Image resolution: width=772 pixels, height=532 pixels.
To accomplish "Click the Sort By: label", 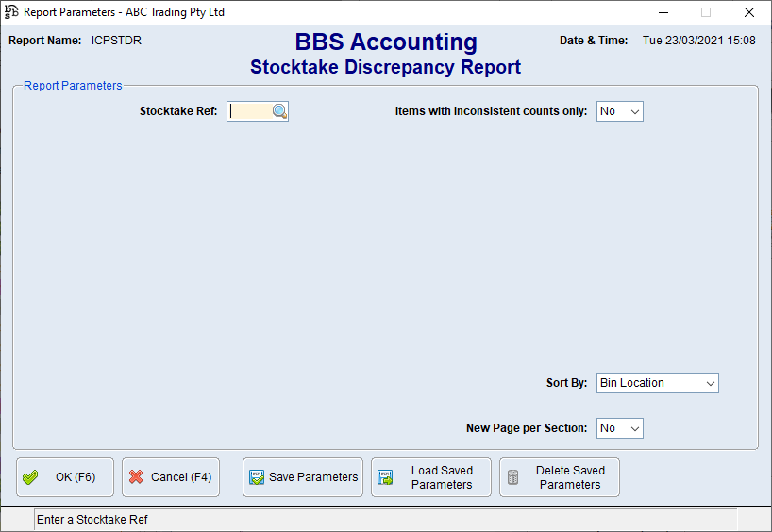I will pos(566,383).
